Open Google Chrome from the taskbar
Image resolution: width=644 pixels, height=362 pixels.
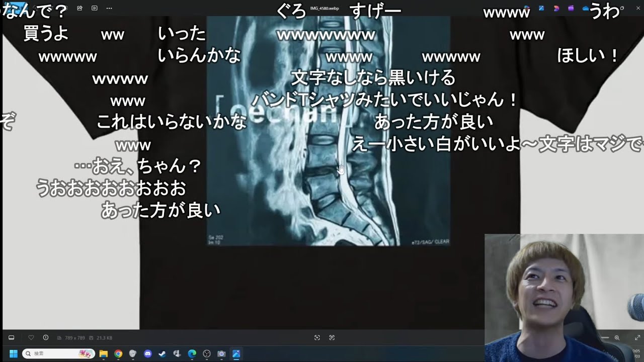[x=118, y=354]
